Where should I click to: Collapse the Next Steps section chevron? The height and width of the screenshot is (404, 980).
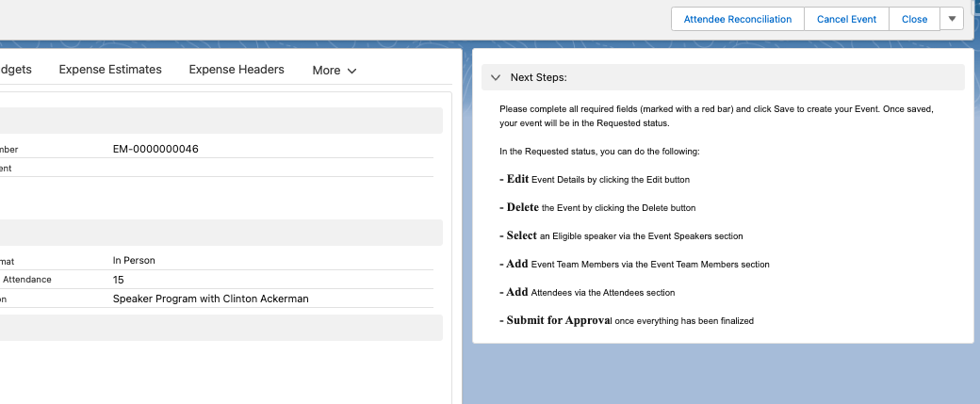[x=496, y=77]
